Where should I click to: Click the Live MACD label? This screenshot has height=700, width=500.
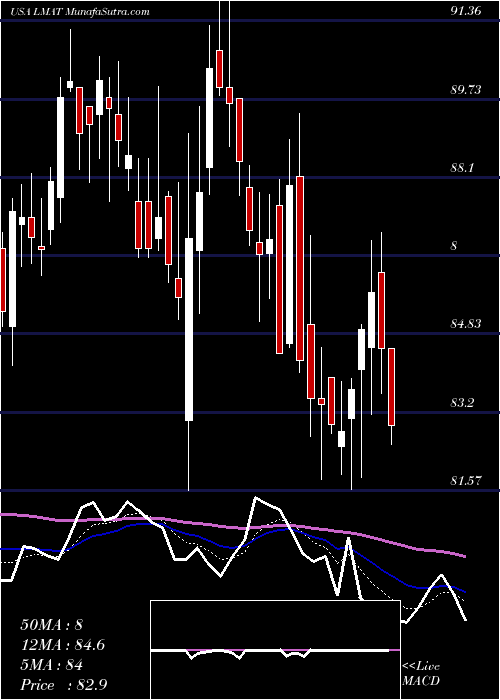click(421, 673)
